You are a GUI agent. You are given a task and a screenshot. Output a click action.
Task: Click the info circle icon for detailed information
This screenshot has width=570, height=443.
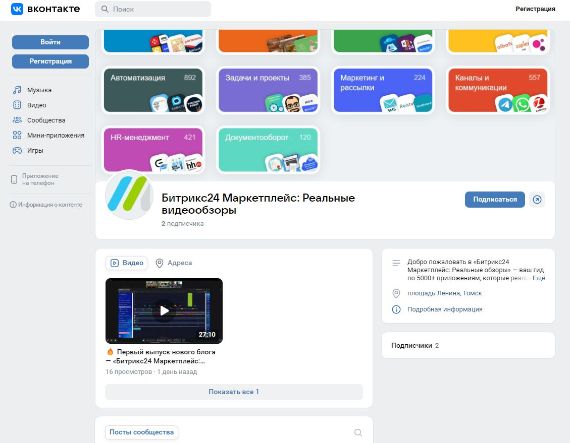(x=396, y=309)
